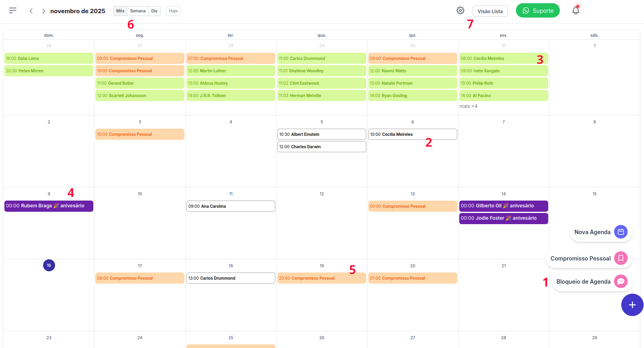Contact Suporte via WhatsApp button

pyautogui.click(x=537, y=11)
